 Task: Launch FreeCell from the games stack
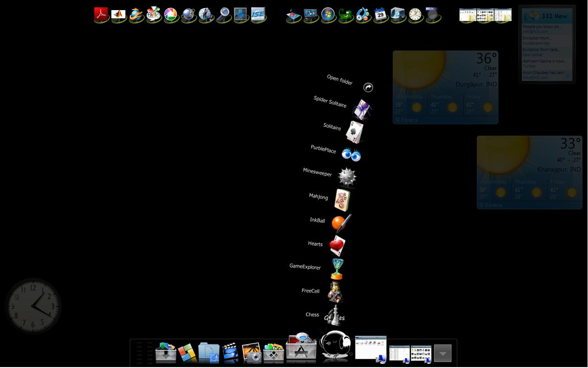click(x=334, y=292)
